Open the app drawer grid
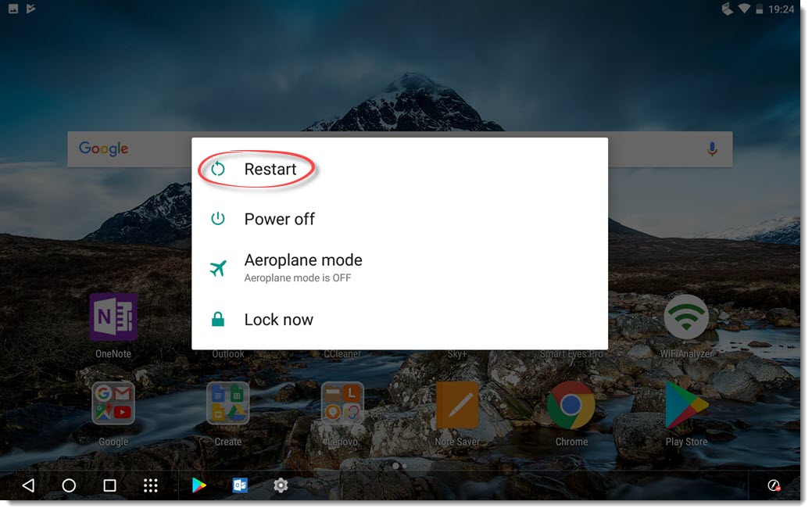 151,485
